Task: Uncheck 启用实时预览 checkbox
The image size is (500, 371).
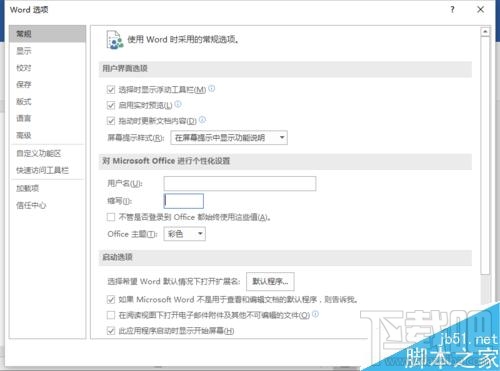Action: click(111, 105)
